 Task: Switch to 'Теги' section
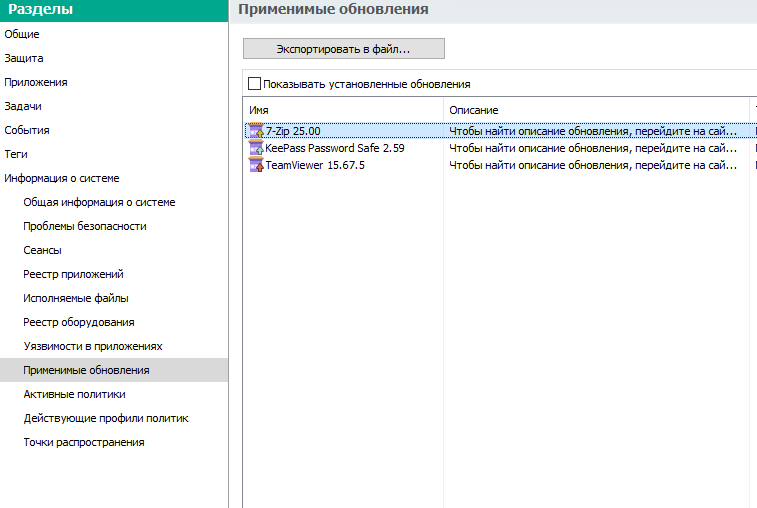pyautogui.click(x=16, y=155)
